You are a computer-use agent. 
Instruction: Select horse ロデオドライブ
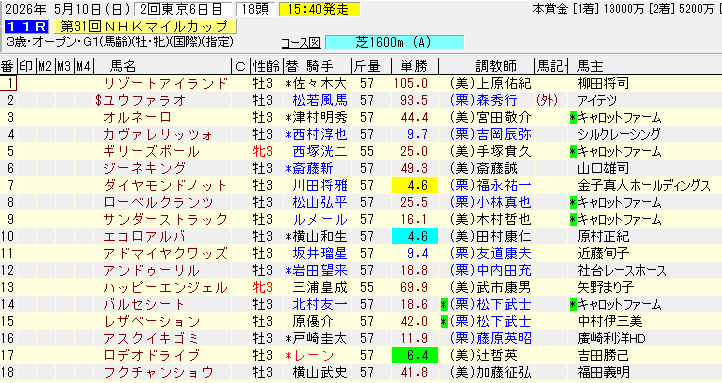pos(151,356)
